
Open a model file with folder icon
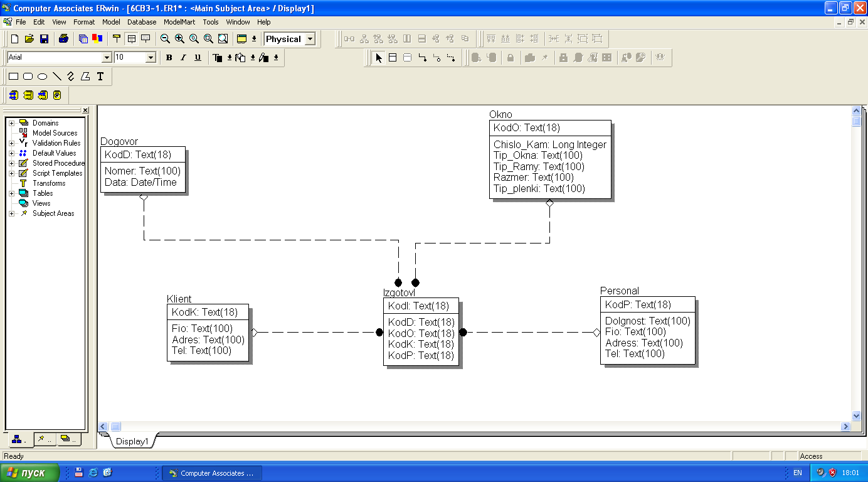coord(29,39)
